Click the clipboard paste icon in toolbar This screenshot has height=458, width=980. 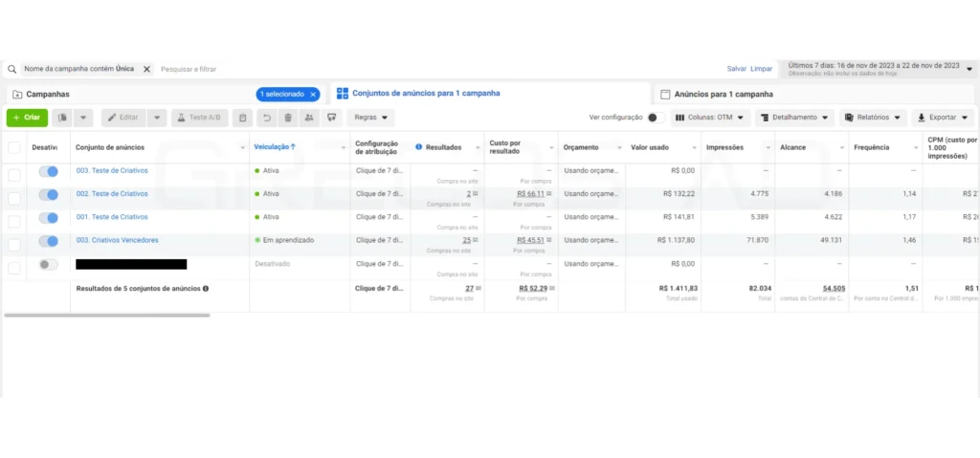(x=243, y=118)
